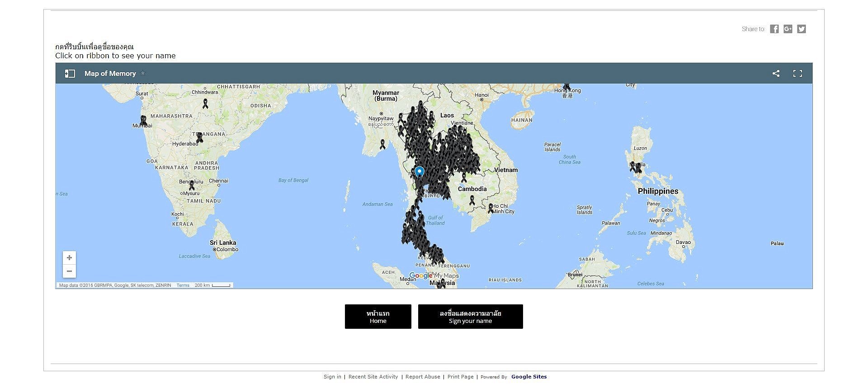868x392 pixels.
Task: Open the map in fullscreen view
Action: [797, 74]
